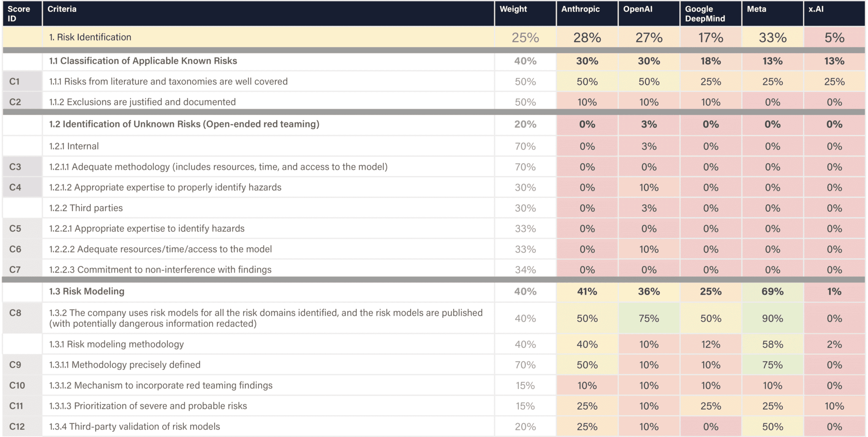The image size is (868, 437).
Task: Select the 1.2.2 Third parties row label
Action: pyautogui.click(x=86, y=208)
